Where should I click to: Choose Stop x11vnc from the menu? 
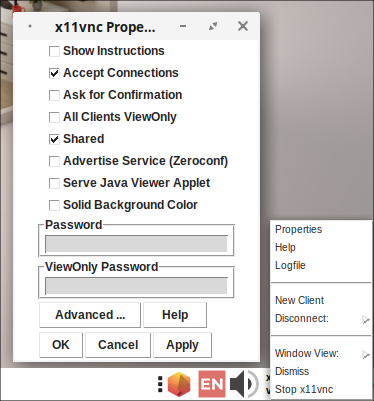[x=321, y=389]
